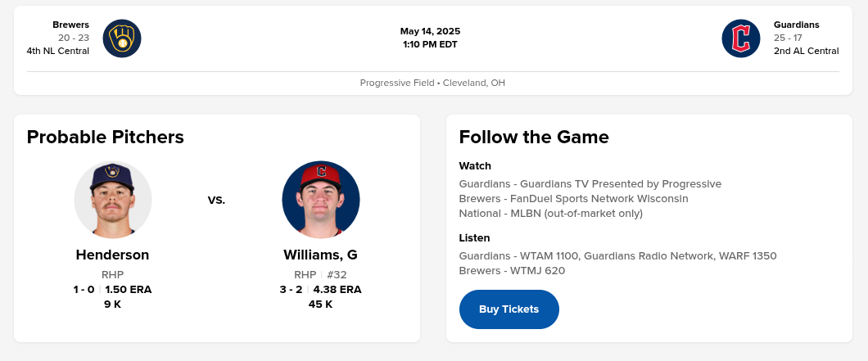Open the Williams, G player name link
The image size is (868, 361).
coord(320,255)
